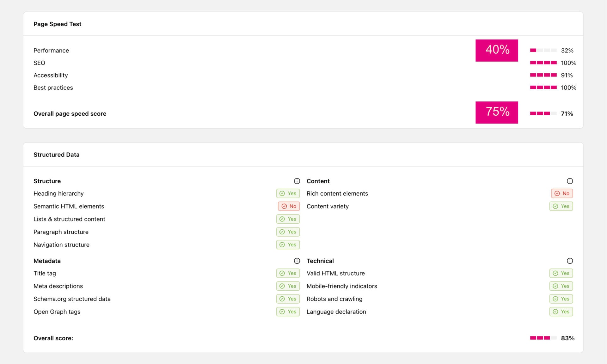Open the info icon beside Metadata heading
607x364 pixels.
click(297, 261)
